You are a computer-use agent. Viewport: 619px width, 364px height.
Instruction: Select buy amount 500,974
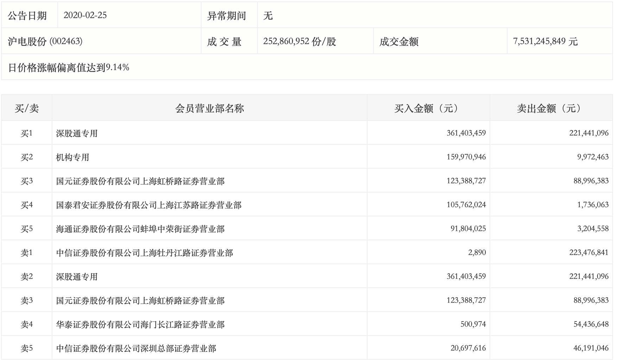tap(473, 324)
